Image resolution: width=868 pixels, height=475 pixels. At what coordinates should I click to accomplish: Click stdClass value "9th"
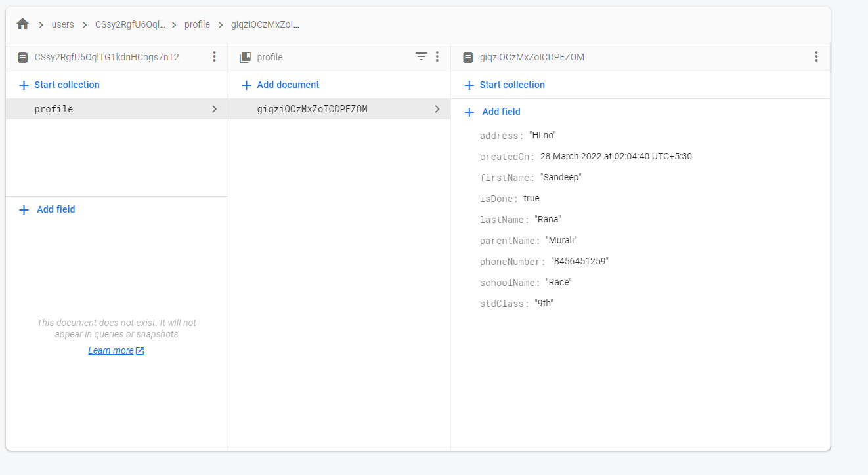coord(544,304)
